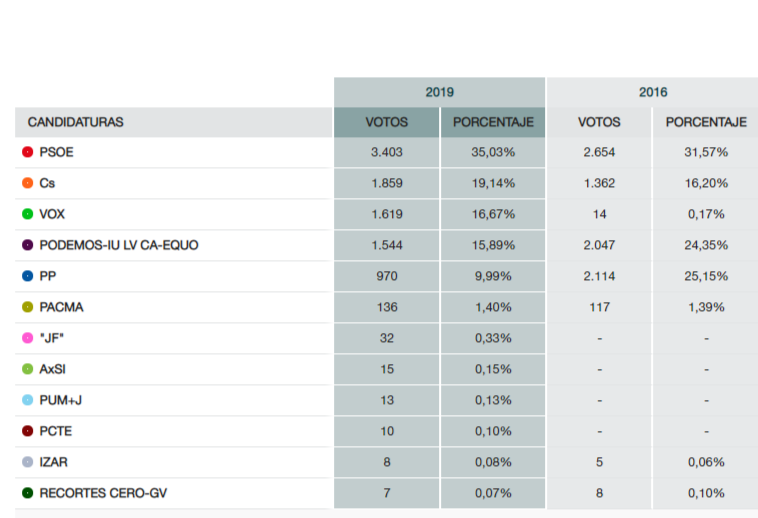Click the PSOE 2019 votes cell 3.403
The height and width of the screenshot is (518, 758).
(x=386, y=153)
